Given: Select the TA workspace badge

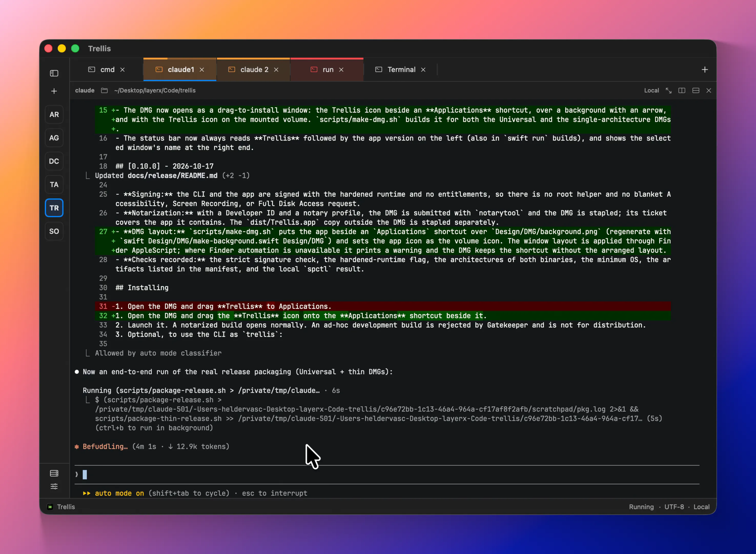Looking at the screenshot, I should 54,185.
